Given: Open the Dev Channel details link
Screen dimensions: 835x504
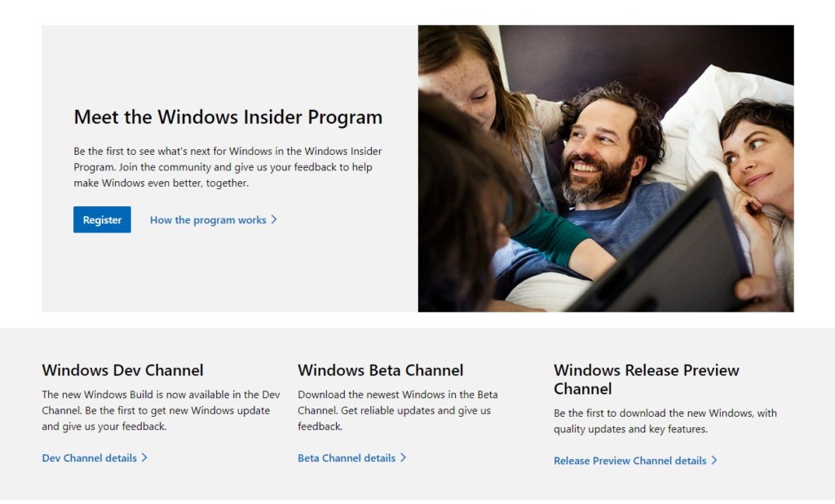Looking at the screenshot, I should click(x=95, y=458).
